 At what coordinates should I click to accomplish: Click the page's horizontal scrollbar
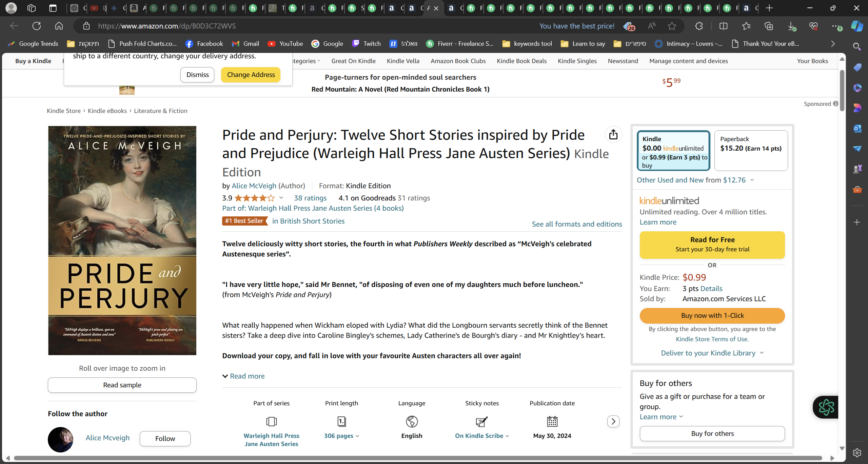point(418,458)
